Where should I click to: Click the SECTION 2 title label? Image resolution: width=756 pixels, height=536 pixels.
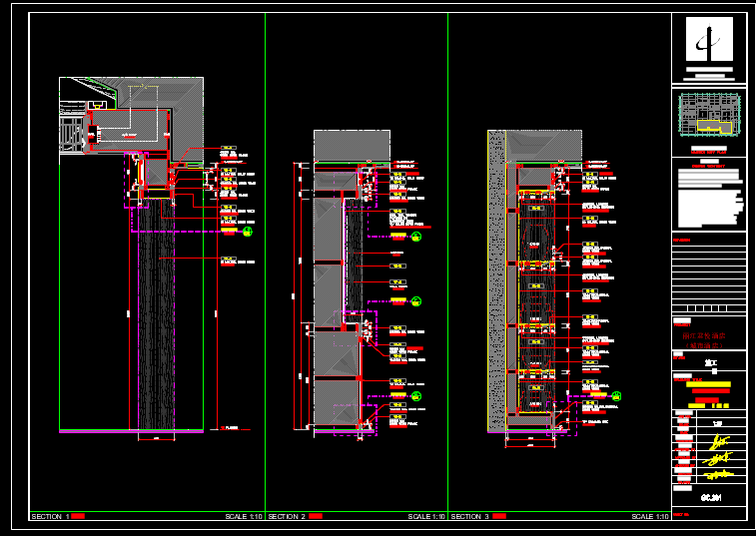tap(287, 516)
